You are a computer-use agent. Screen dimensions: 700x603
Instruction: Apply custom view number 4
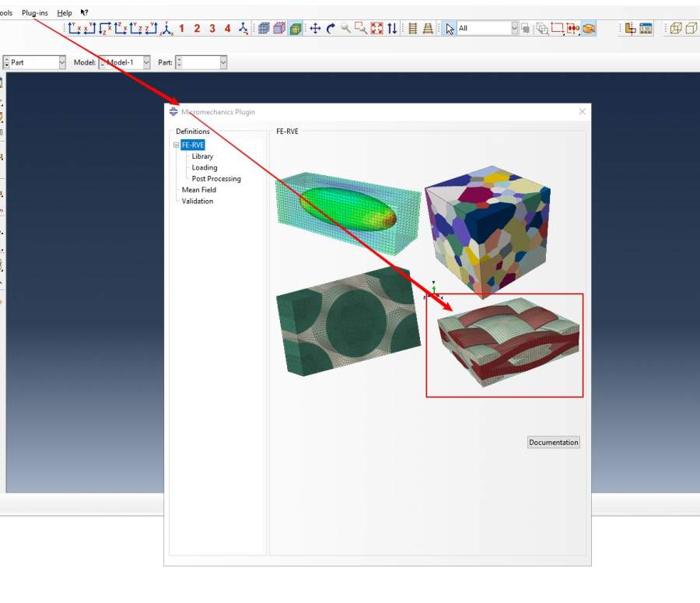coord(227,29)
